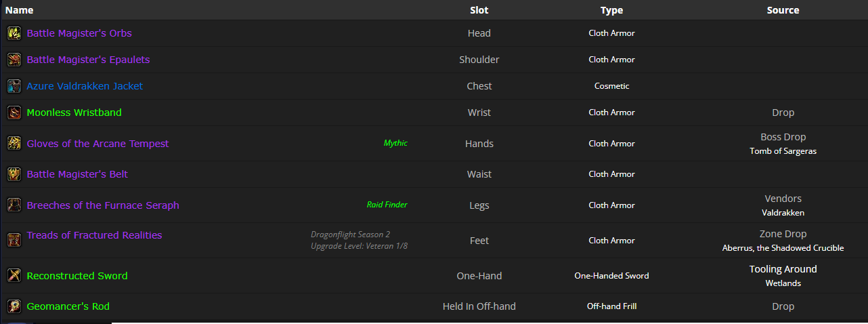The image size is (868, 324).
Task: Click the Gloves of the Arcane Tempest icon
Action: [x=14, y=144]
